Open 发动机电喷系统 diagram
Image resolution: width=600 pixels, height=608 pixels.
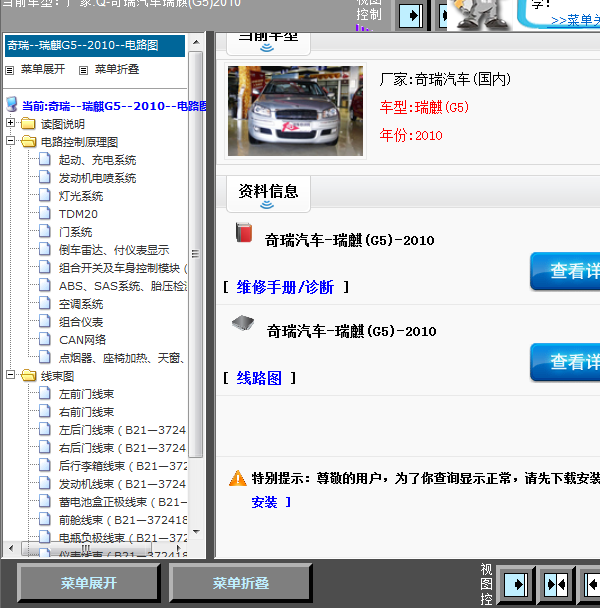(x=97, y=178)
